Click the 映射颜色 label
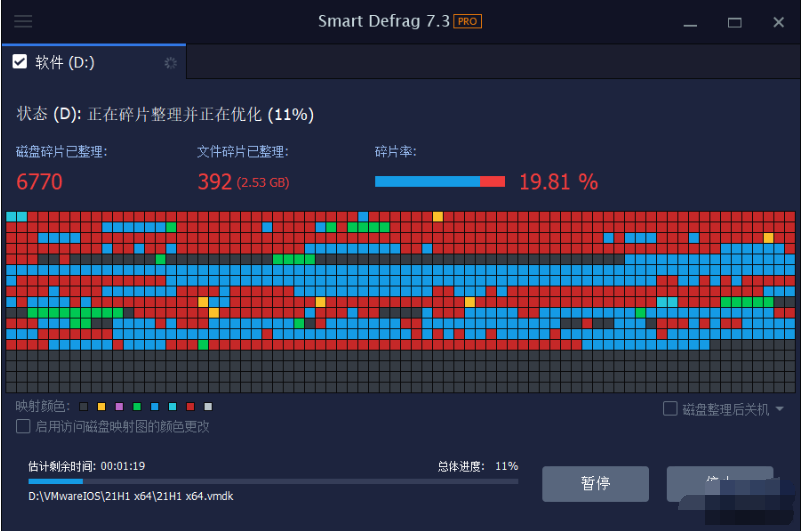The width and height of the screenshot is (801, 531). (42, 407)
